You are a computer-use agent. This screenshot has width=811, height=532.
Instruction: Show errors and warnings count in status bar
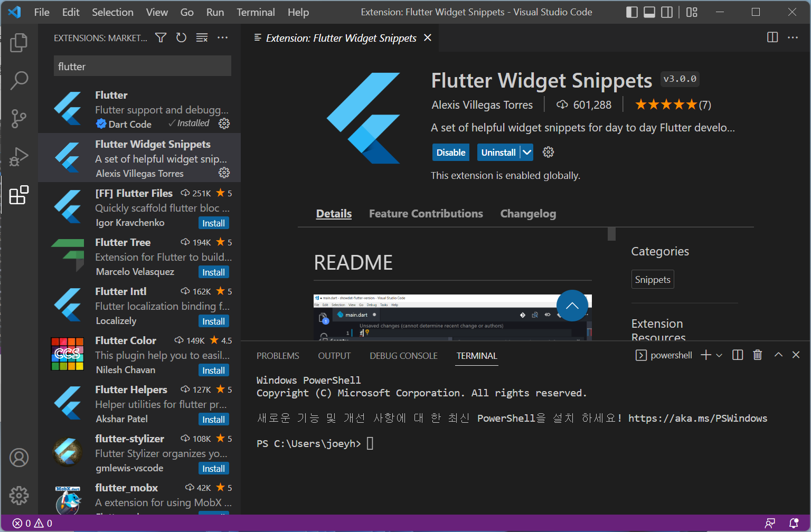pos(33,523)
